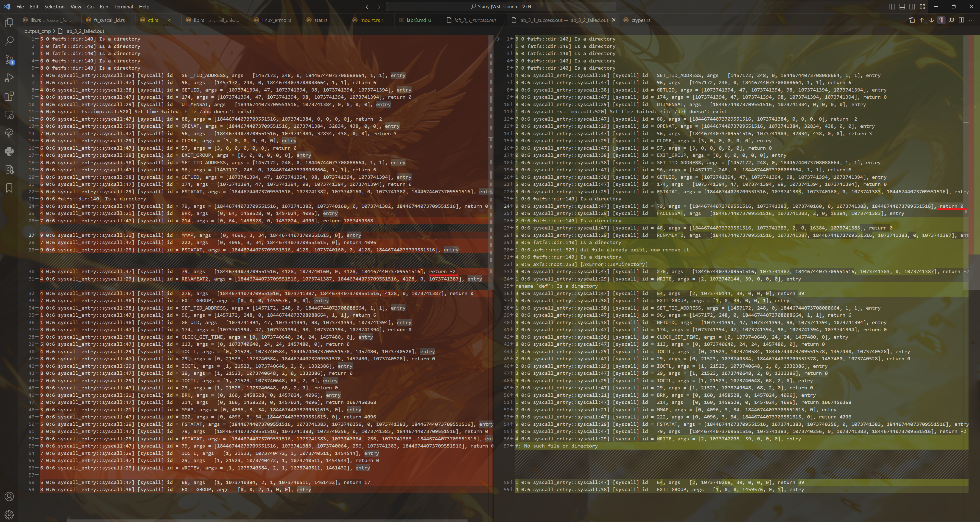Open the Customize Layout menu
This screenshot has width=980, height=522.
click(922, 6)
